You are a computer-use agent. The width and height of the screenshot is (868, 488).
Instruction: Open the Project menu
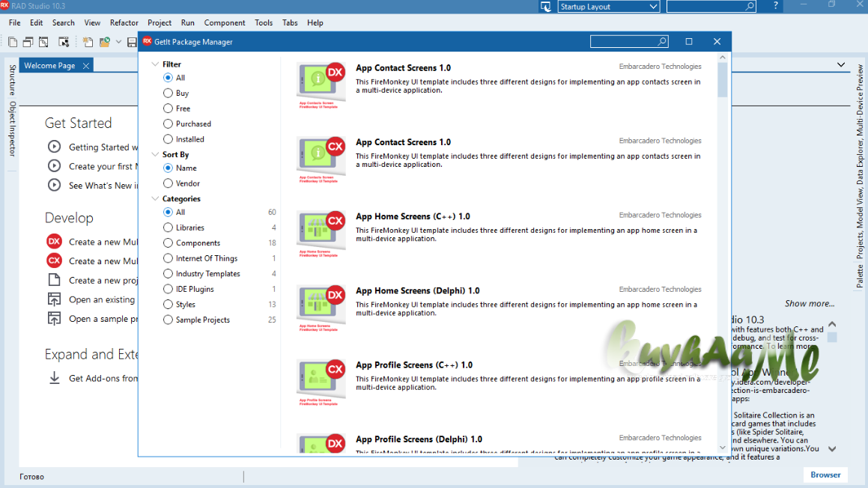coord(160,22)
